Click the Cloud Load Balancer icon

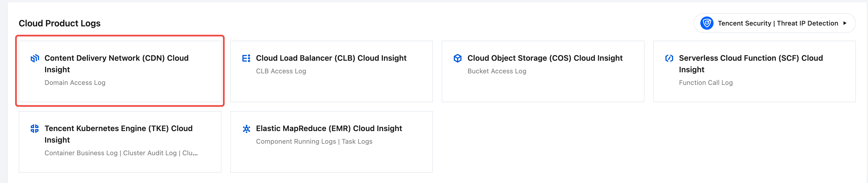(246, 58)
